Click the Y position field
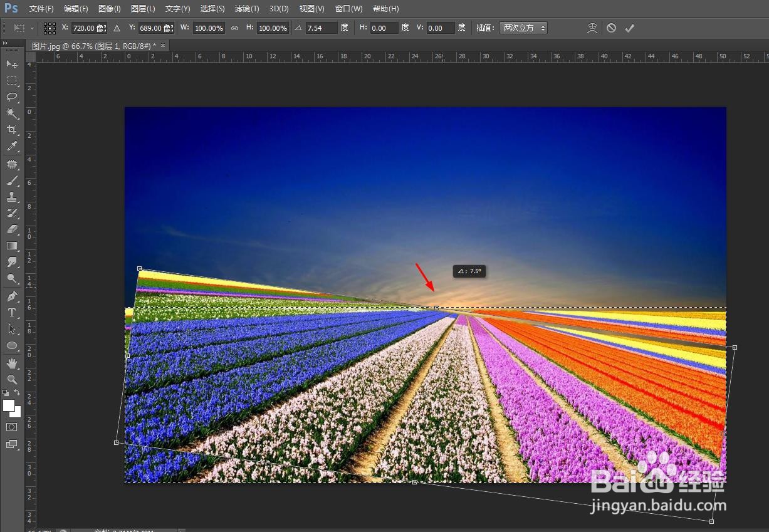 pos(156,28)
